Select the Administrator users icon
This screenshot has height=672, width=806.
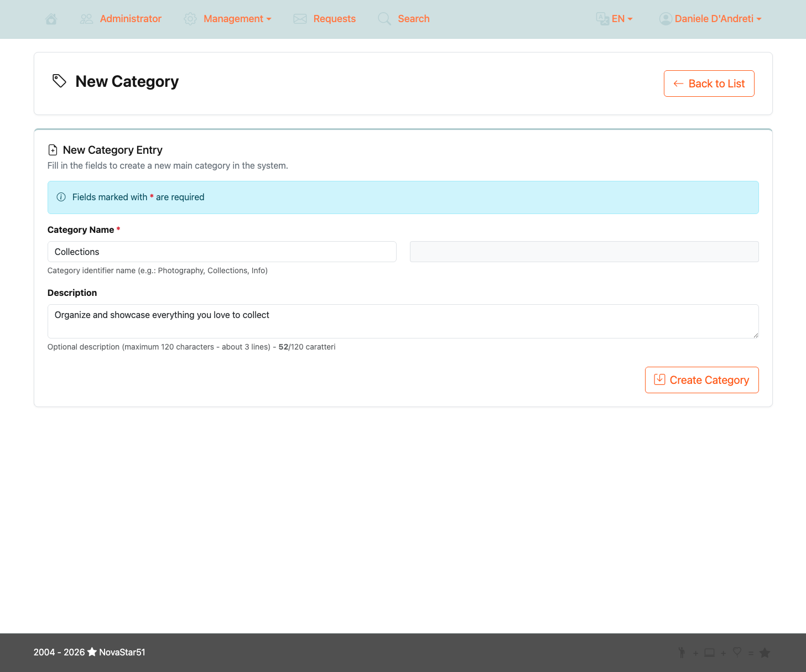(86, 18)
